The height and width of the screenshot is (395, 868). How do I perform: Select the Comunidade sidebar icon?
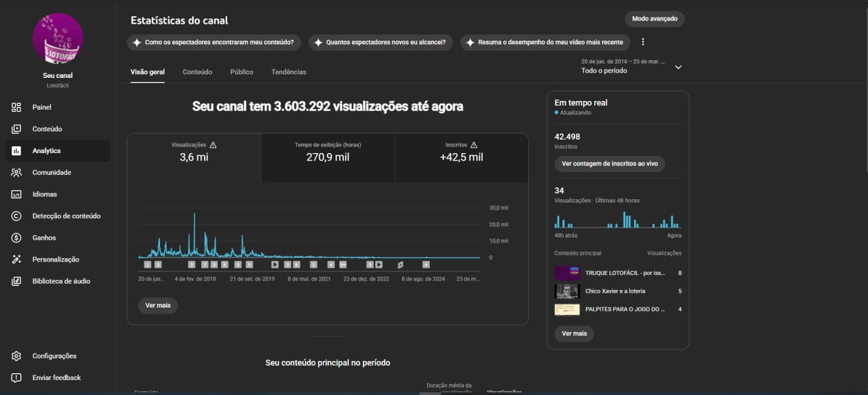[16, 172]
